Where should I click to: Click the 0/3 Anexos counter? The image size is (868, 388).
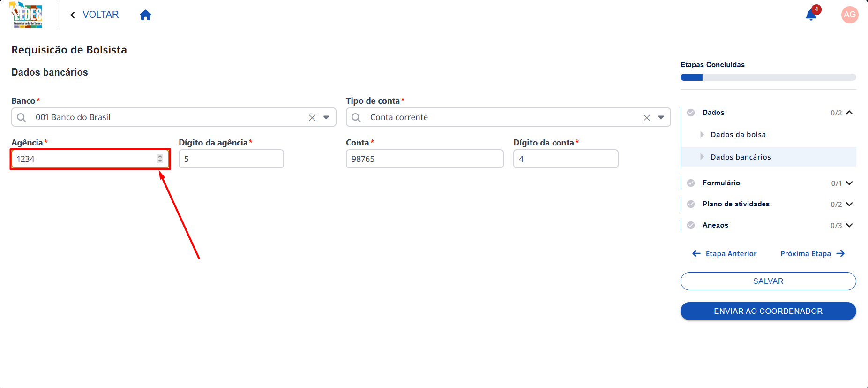click(836, 226)
